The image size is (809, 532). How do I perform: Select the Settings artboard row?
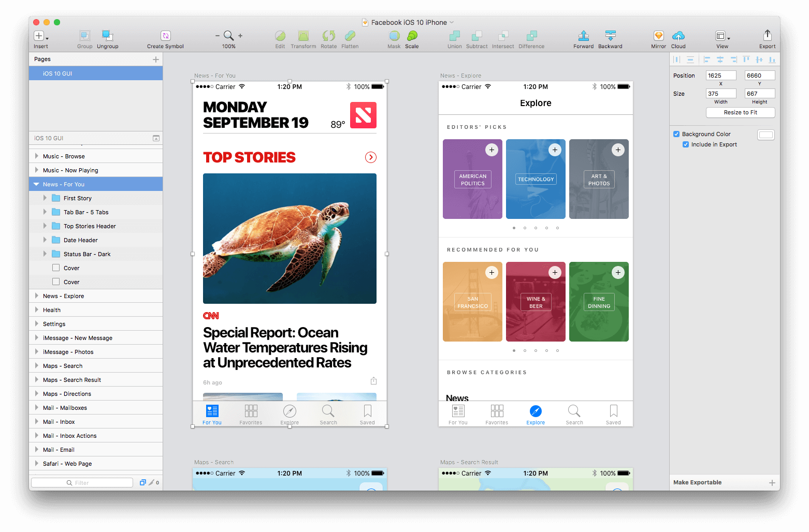pos(96,324)
